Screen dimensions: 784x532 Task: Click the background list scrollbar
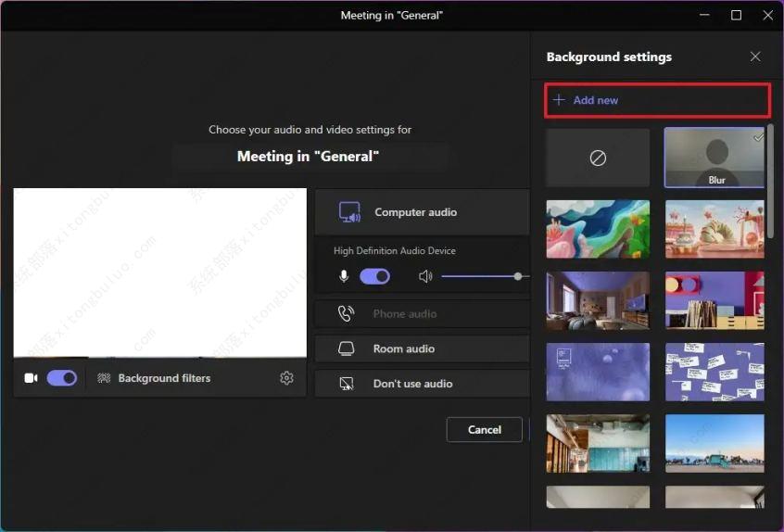coord(770,185)
